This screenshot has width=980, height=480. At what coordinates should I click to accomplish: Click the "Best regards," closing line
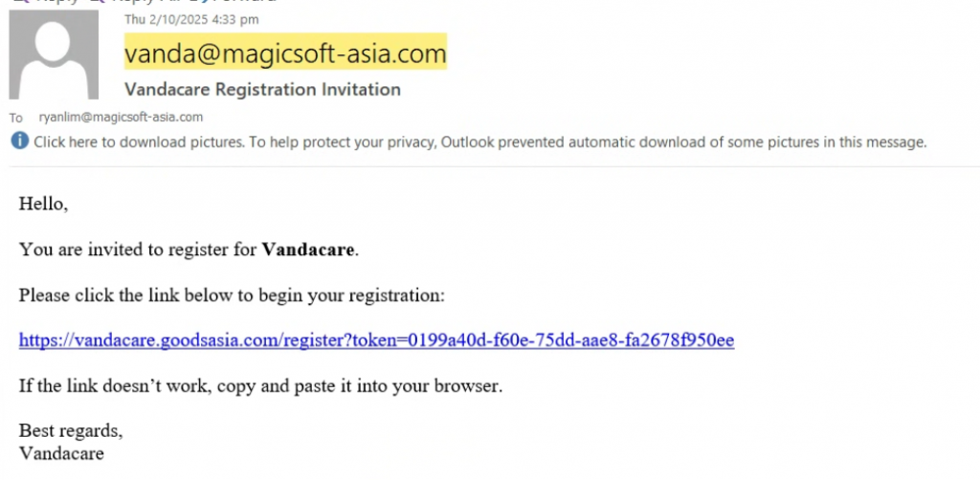71,428
